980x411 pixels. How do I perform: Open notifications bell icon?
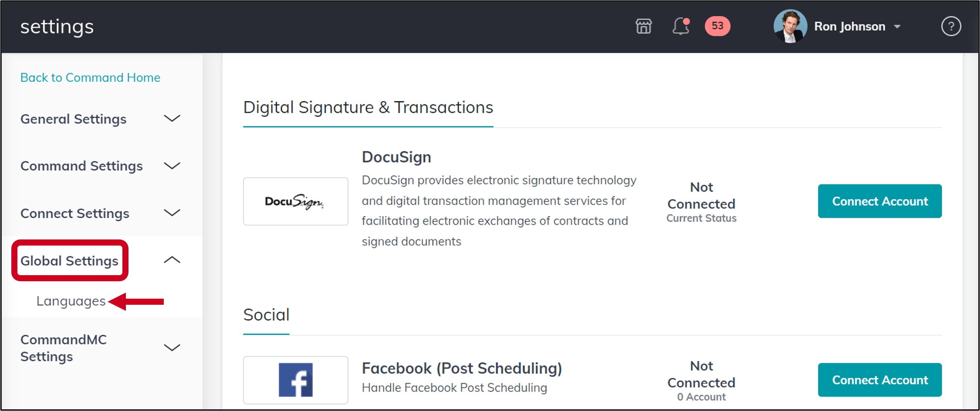click(681, 26)
